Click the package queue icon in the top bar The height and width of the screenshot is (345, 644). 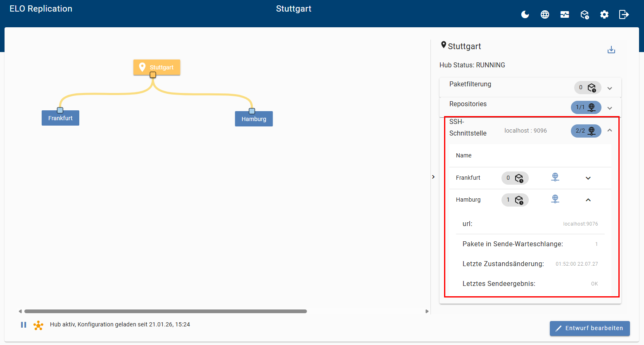pos(585,14)
